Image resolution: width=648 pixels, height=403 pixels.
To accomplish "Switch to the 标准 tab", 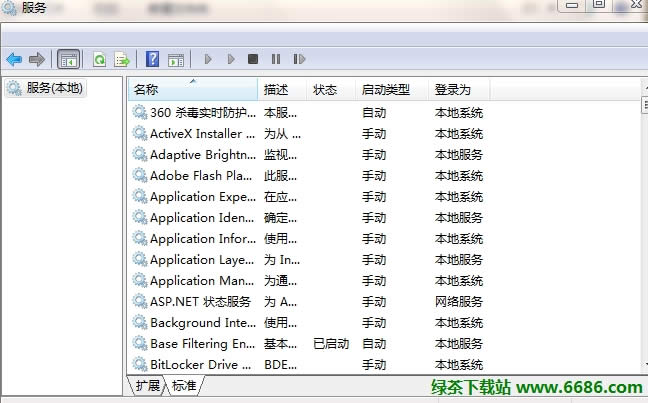I will pos(184,385).
